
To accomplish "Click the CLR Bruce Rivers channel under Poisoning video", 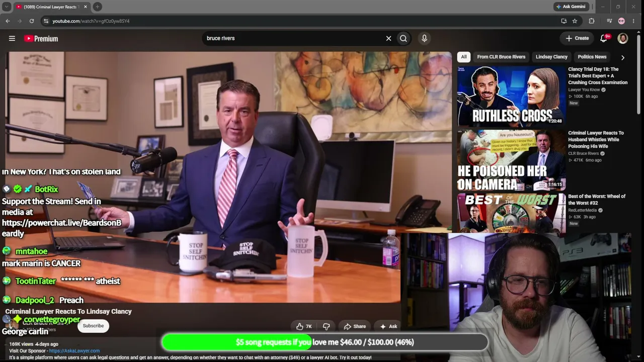I will [x=583, y=153].
